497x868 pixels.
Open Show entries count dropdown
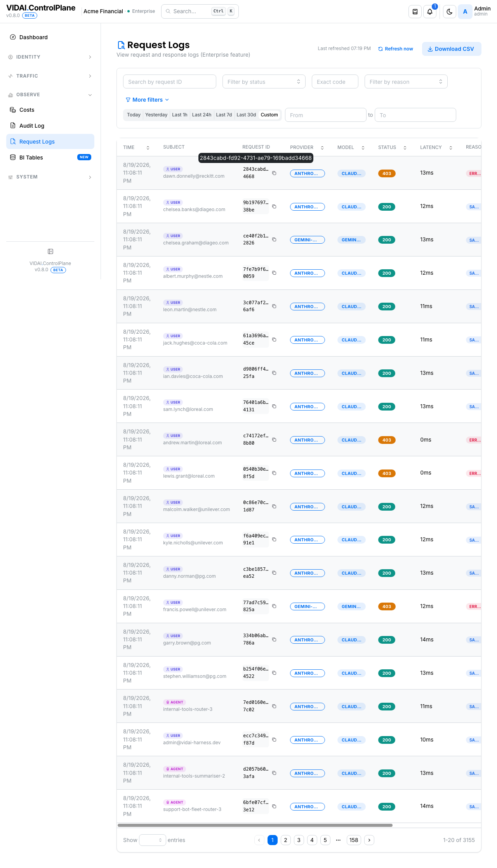click(x=153, y=840)
